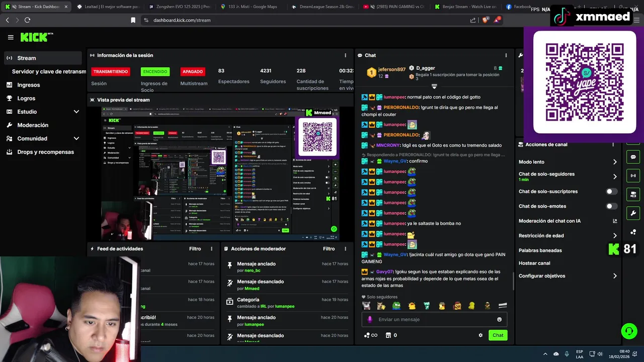Screen dimensions: 644x362
Task: Open session information three-dot menu
Action: (x=345, y=55)
